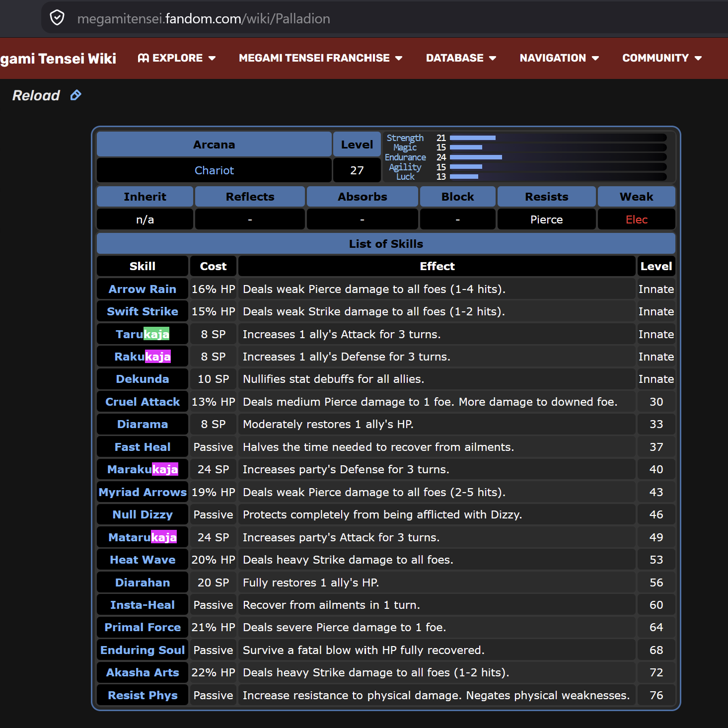Open the Diarama skill link
The image size is (728, 728).
coord(143,424)
